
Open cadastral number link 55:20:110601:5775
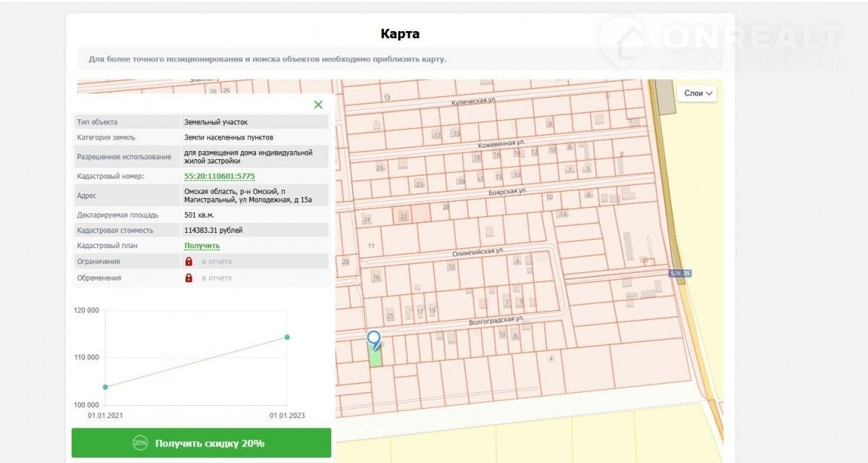click(219, 176)
